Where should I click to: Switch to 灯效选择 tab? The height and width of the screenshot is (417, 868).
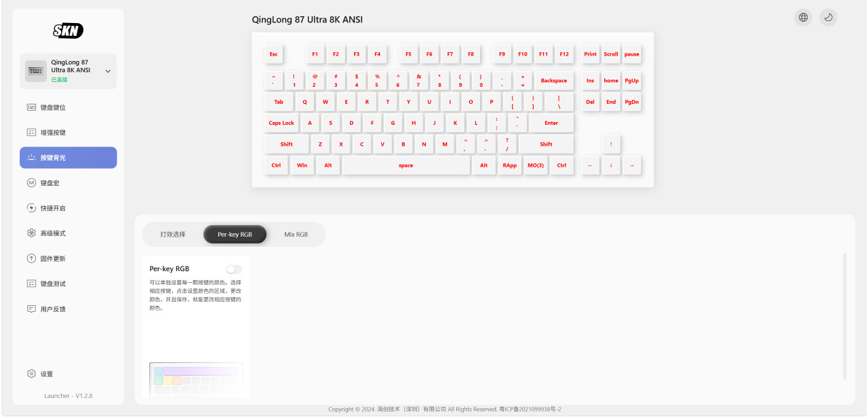pos(173,234)
